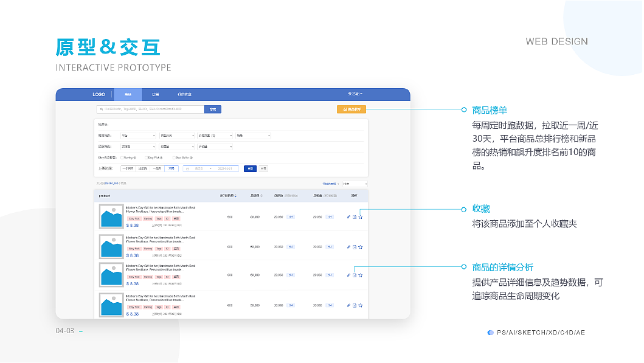Select the 一个月内 listing time option

(x=128, y=169)
